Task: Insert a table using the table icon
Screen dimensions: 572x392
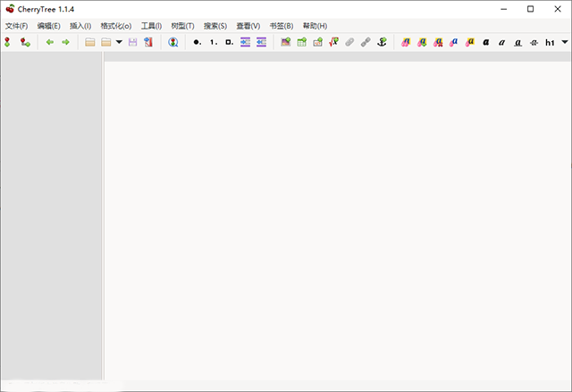Action: pyautogui.click(x=302, y=42)
